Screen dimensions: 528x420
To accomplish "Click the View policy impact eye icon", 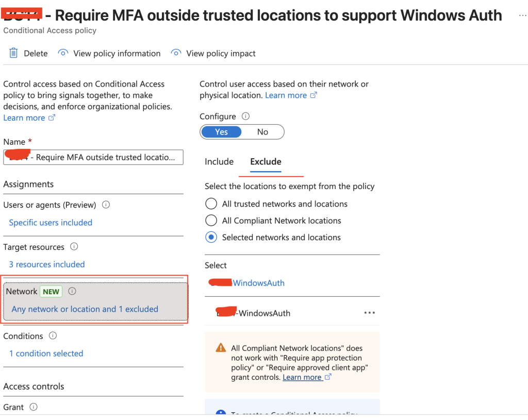I will coord(176,53).
